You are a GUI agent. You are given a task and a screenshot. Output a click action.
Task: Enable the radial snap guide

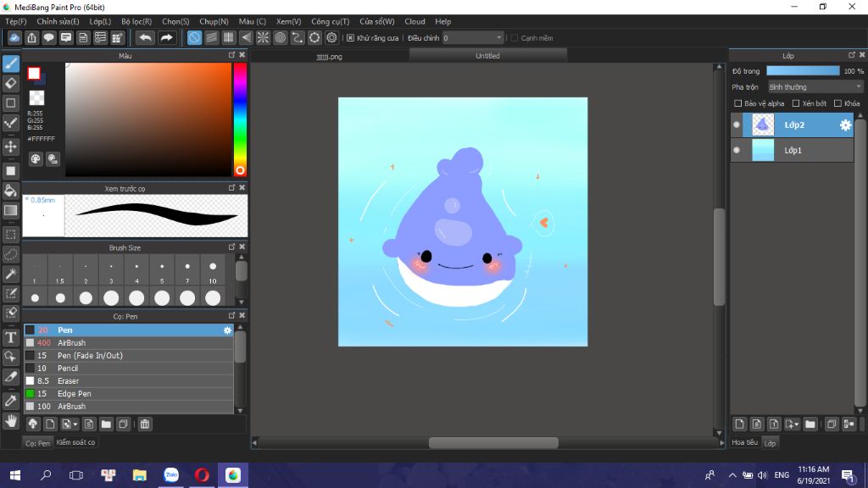tap(263, 37)
